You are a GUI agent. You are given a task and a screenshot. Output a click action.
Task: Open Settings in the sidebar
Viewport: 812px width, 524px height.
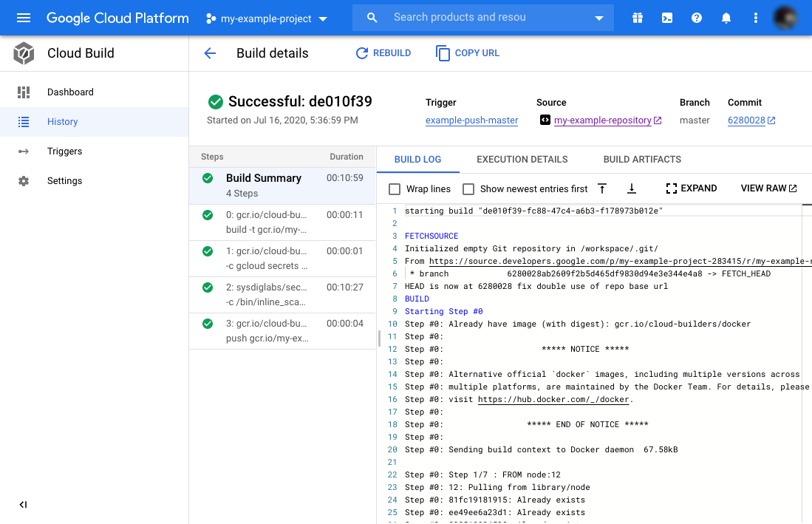95,181
